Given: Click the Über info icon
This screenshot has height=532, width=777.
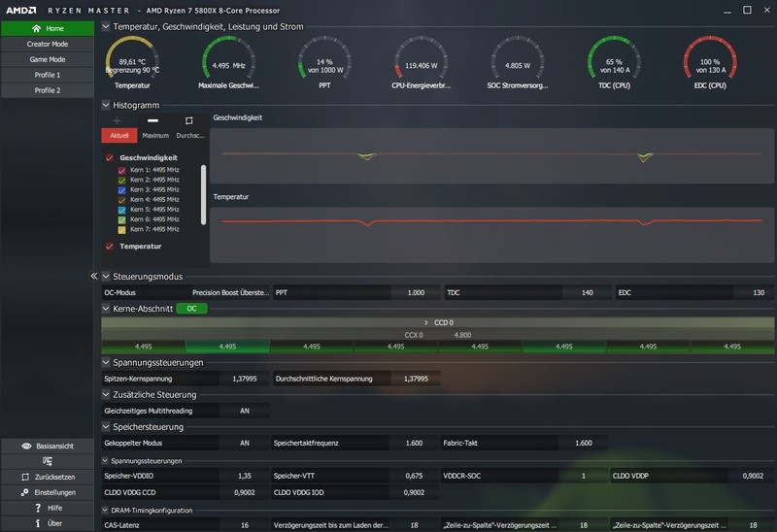Looking at the screenshot, I should click(x=38, y=523).
